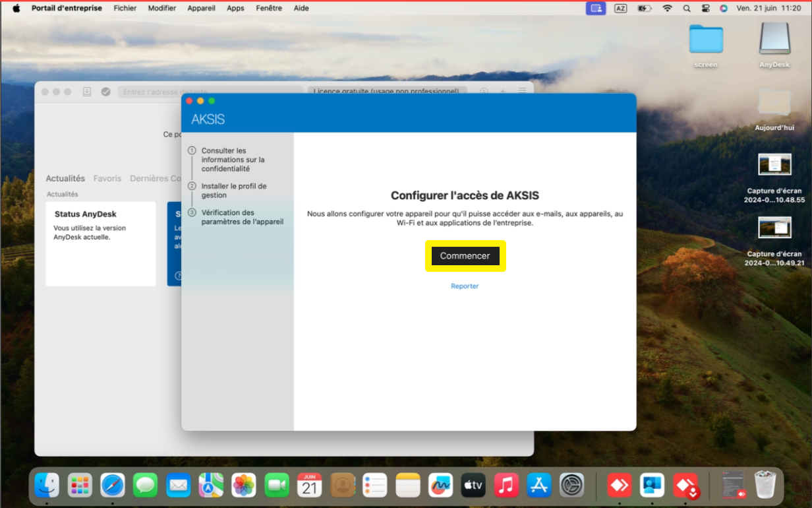Click the Licence gratuite tab in AnyDesk
The width and height of the screenshot is (812, 508).
tap(388, 92)
